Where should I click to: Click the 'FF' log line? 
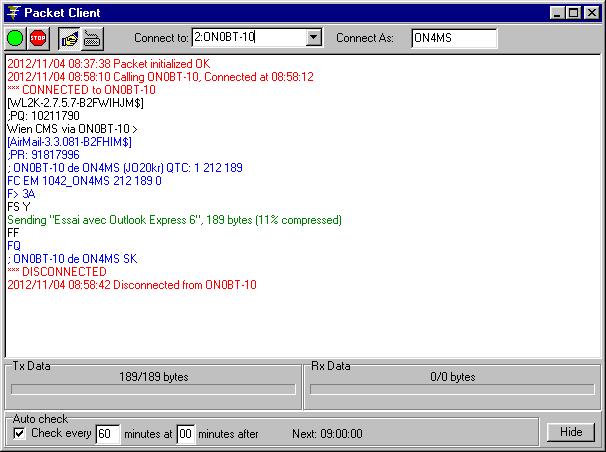tap(13, 233)
